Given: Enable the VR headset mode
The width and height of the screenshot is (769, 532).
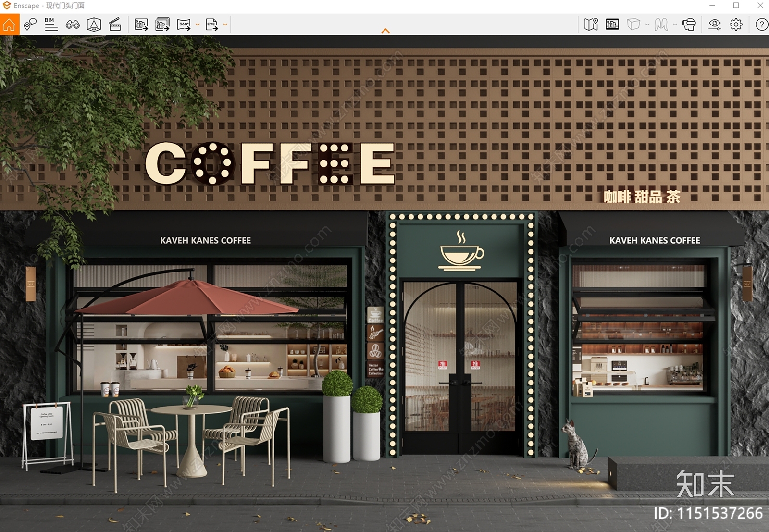Looking at the screenshot, I should pos(689,25).
